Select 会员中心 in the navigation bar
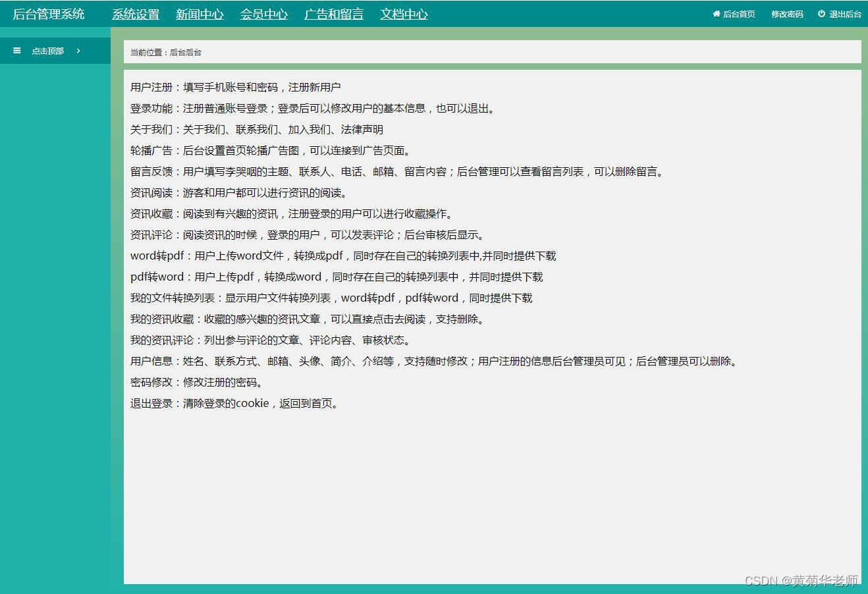This screenshot has height=594, width=868. 264,13
